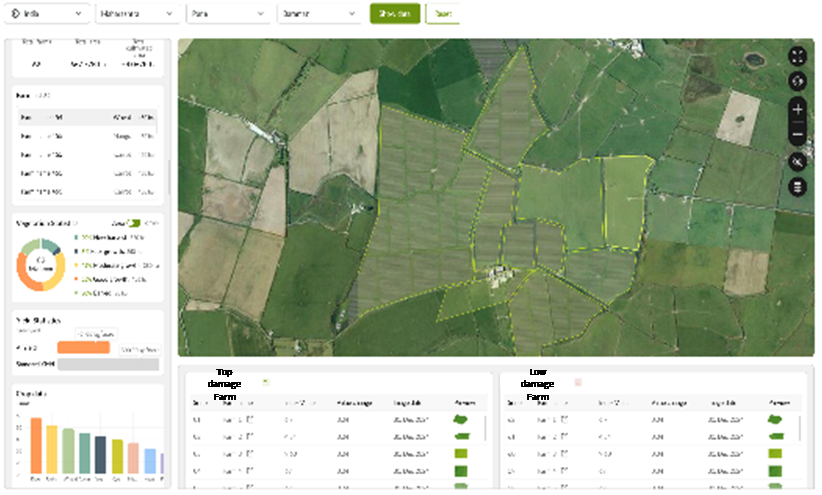822x495 pixels.
Task: Click the map layers stack icon
Action: (797, 187)
